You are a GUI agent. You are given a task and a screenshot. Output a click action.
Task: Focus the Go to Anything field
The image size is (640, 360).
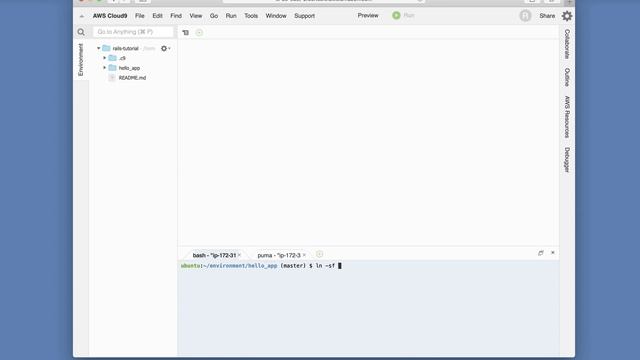(133, 32)
